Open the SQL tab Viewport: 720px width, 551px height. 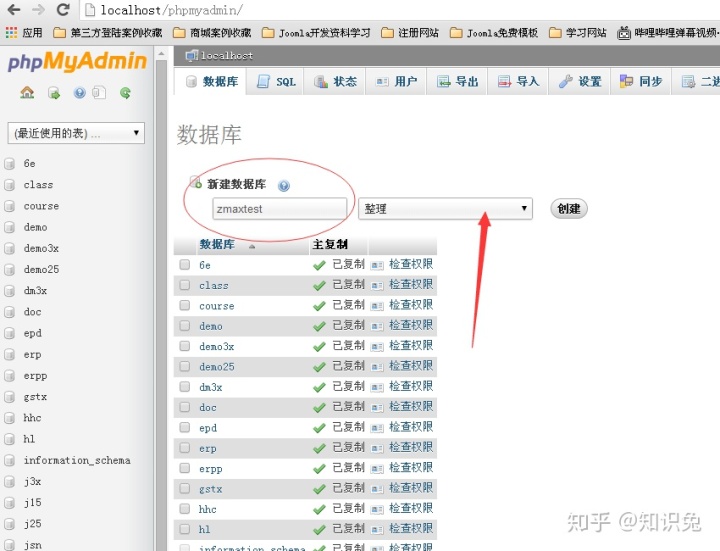pos(276,82)
